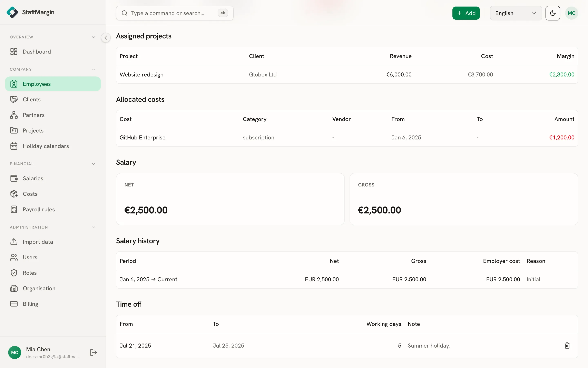This screenshot has height=368, width=588.
Task: Click the search magnifier icon
Action: 124,13
